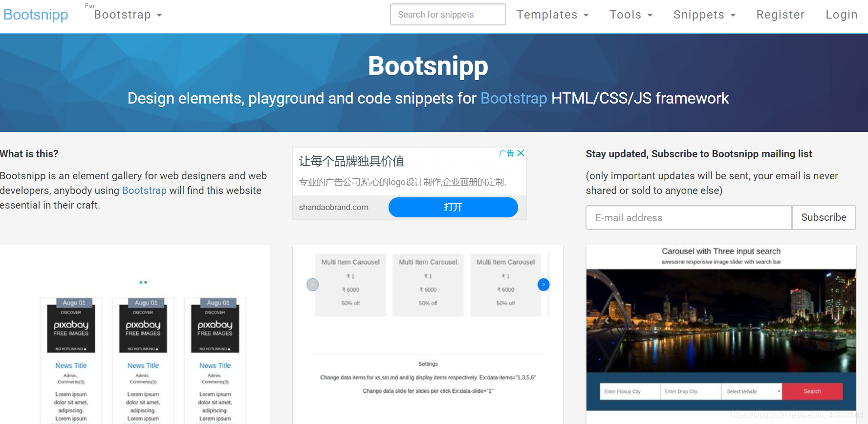Screen dimensions: 868x424
Task: Click the ad info icon beside close
Action: (506, 153)
